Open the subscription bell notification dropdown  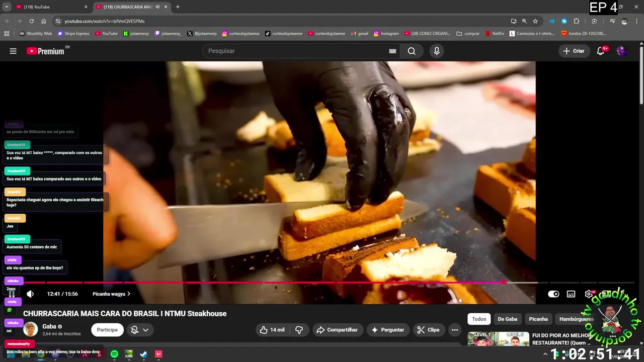[x=139, y=330]
